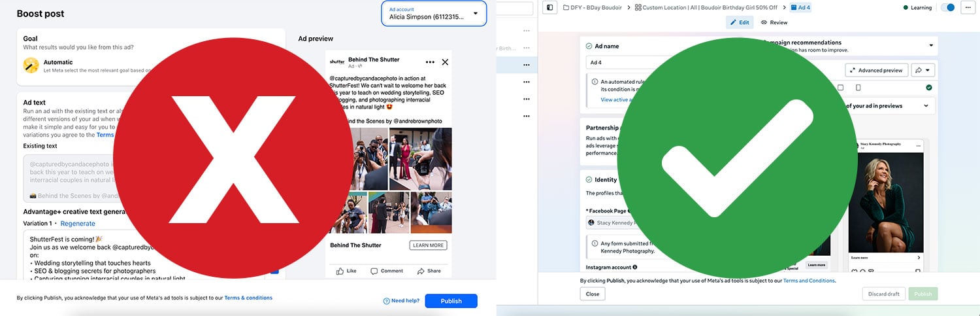Switch to the Edit tab

[x=740, y=22]
